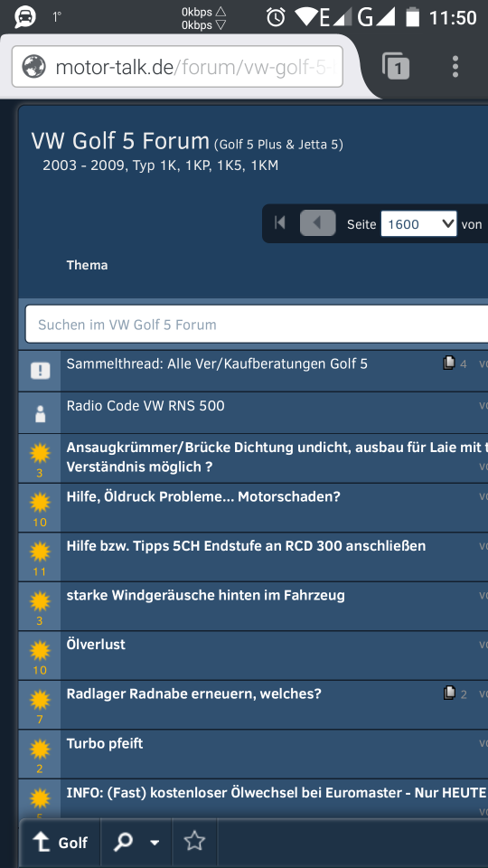This screenshot has width=488, height=868.
Task: Tap the alarm clock icon in status bar
Action: (276, 17)
